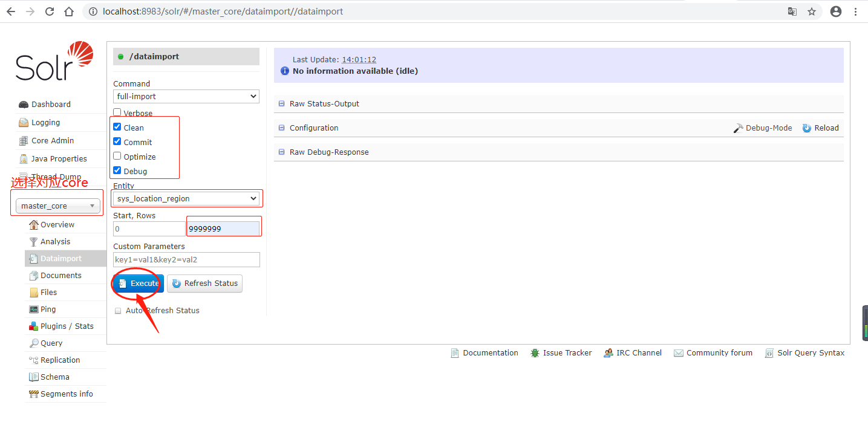Click the Custom Parameters input field
This screenshot has height=425, width=868.
(186, 259)
